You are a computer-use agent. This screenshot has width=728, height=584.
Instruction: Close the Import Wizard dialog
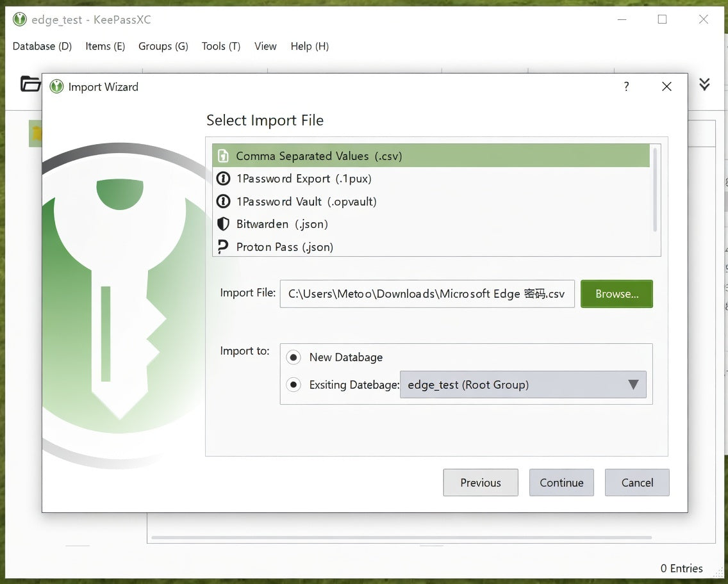[x=666, y=86]
